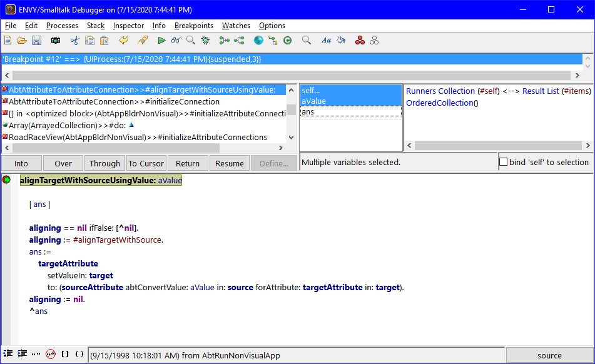
Task: Click the crossed-out quotes icon at the bottom
Action: tap(50, 353)
